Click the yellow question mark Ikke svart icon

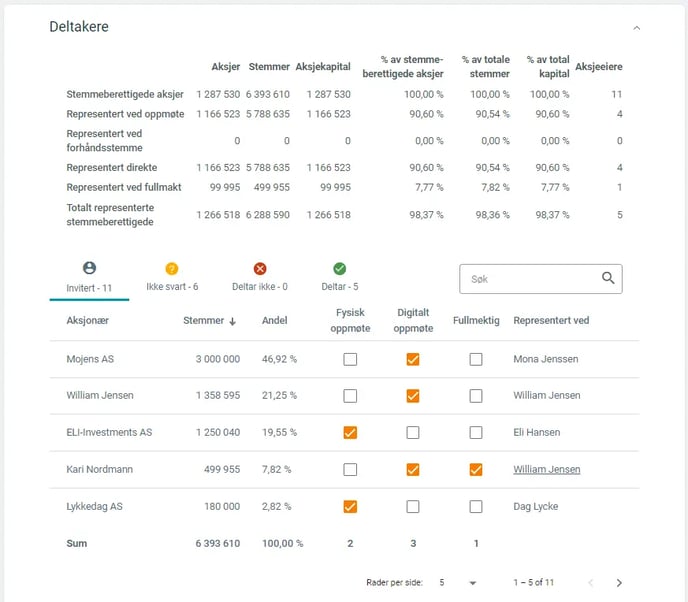coord(172,269)
